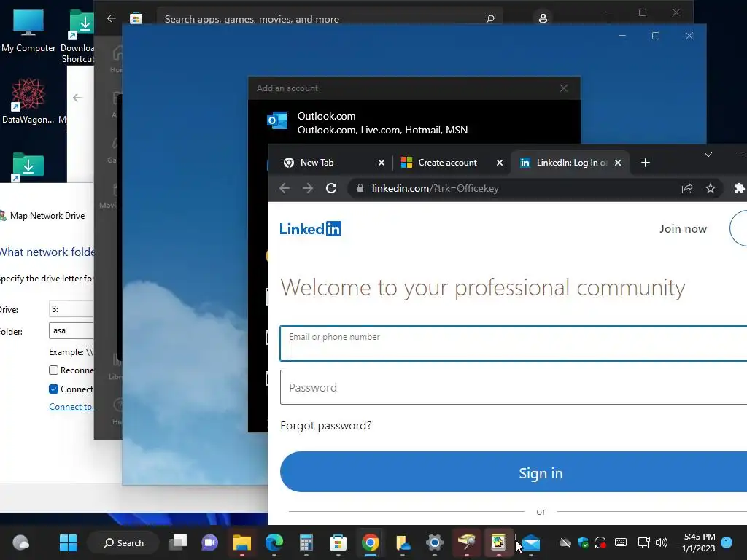
Task: Select the LinkedIn: Log In tab
Action: click(x=563, y=163)
